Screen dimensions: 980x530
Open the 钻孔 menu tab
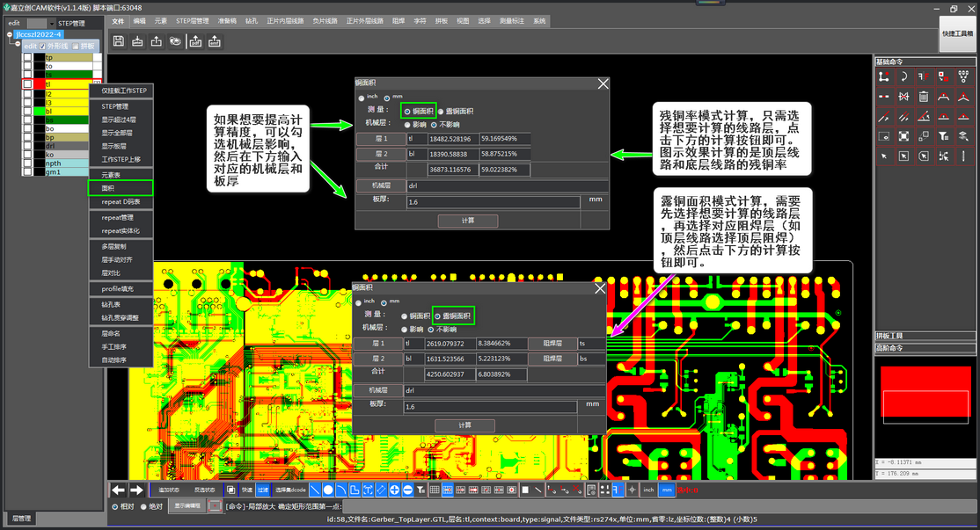point(252,20)
